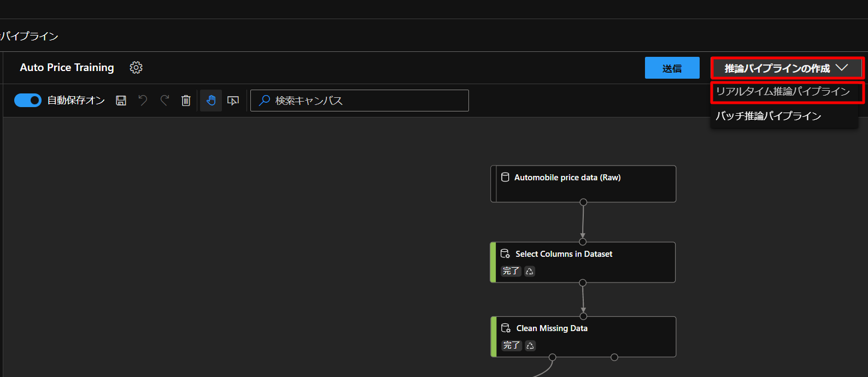The image size is (868, 377).
Task: Select the pointer selection tool
Action: pyautogui.click(x=233, y=101)
